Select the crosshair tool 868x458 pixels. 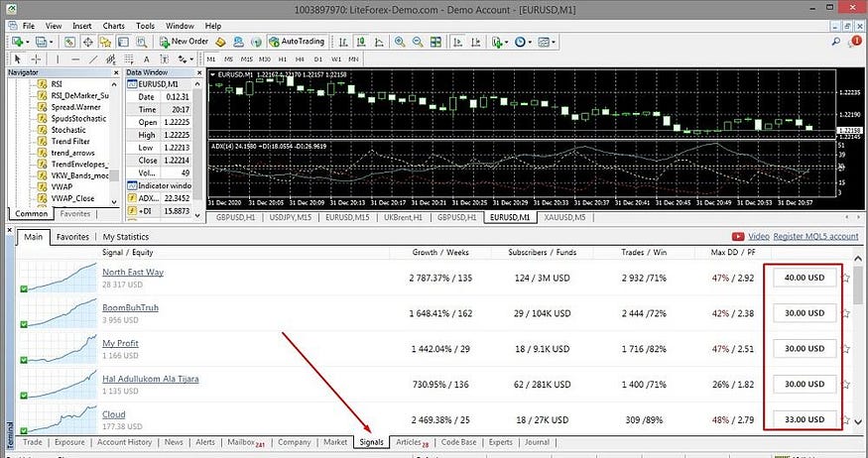[36, 58]
